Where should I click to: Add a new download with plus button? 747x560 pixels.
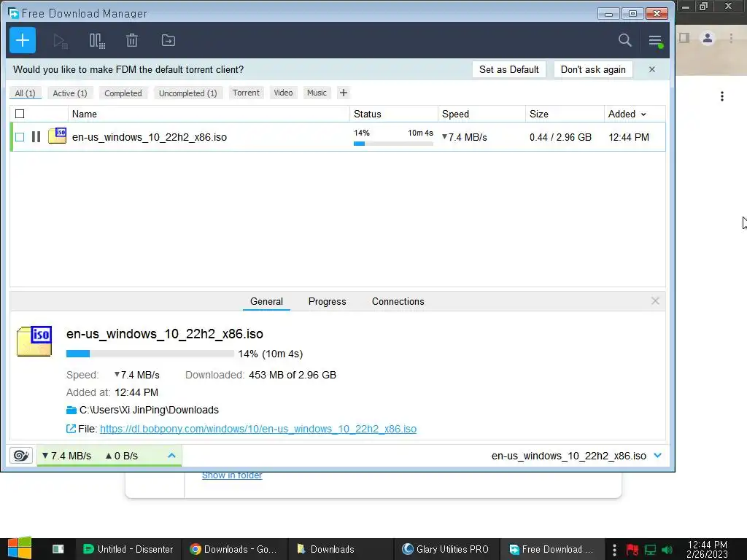[23, 41]
